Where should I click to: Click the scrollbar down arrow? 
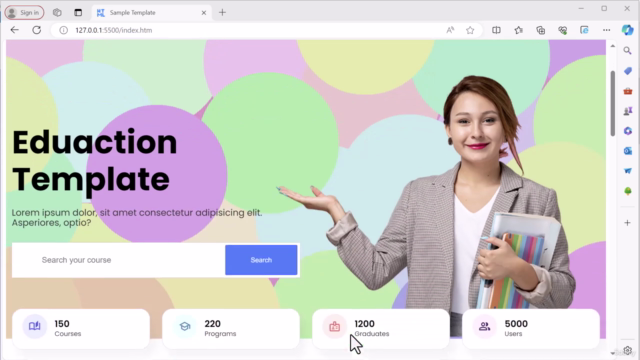tap(613, 353)
